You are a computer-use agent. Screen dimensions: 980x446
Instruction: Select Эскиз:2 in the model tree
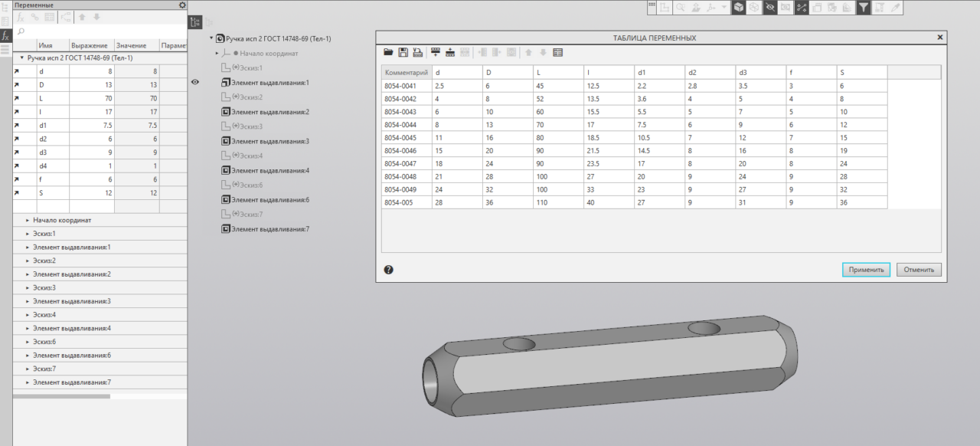pos(251,97)
